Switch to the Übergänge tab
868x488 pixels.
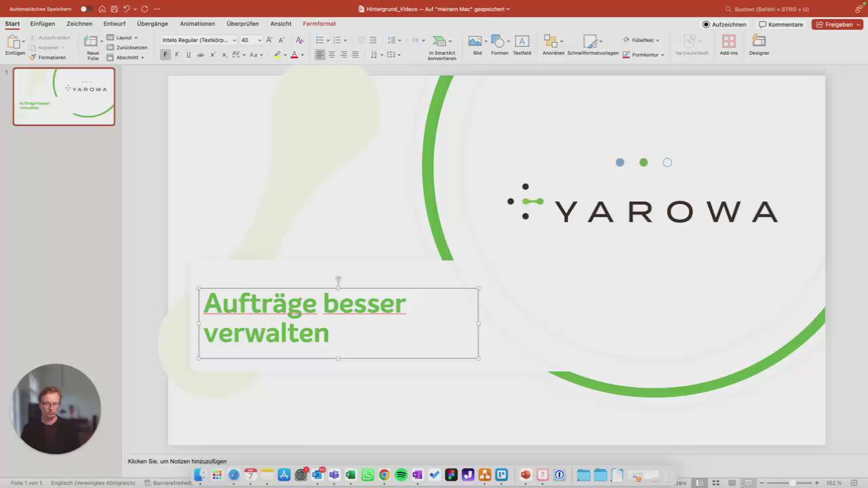click(x=153, y=24)
